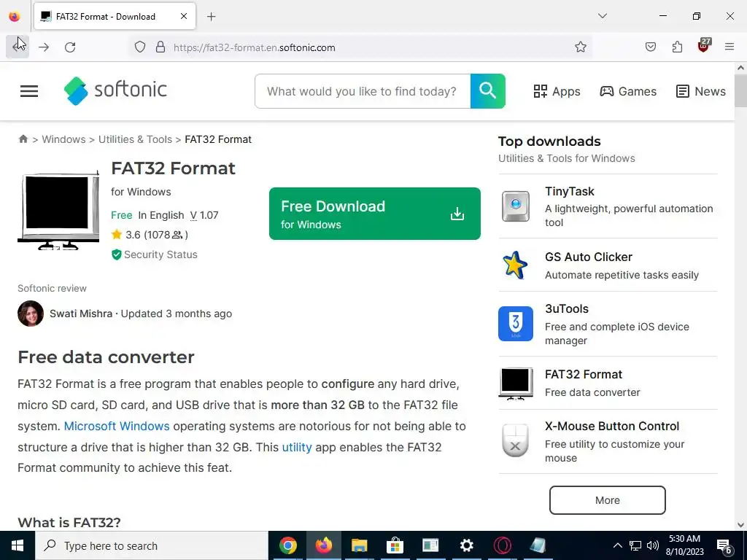This screenshot has width=747, height=560.
Task: Click the X-Mouse Button Control mouse icon
Action: coord(516,440)
